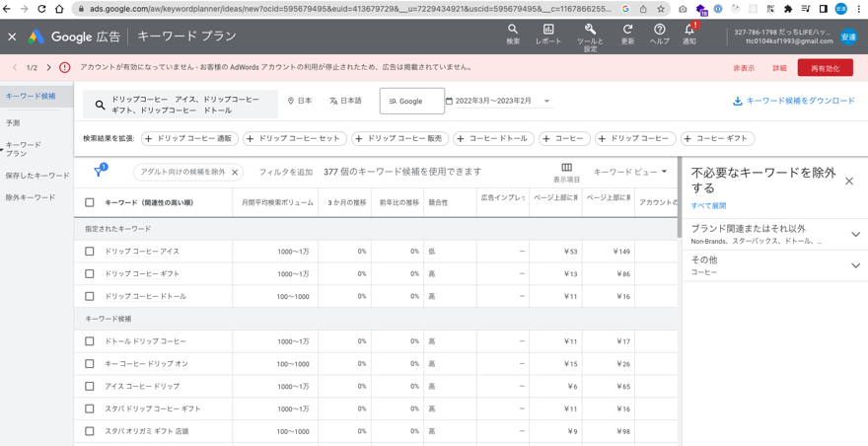Close the 不必要なキーワードを除外する panel
Image resolution: width=868 pixels, height=446 pixels.
[x=848, y=181]
